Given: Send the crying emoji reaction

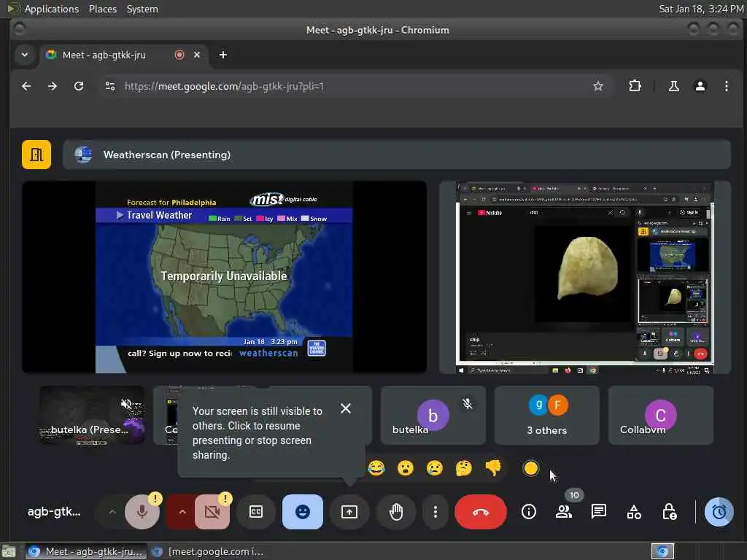Looking at the screenshot, I should coord(435,468).
